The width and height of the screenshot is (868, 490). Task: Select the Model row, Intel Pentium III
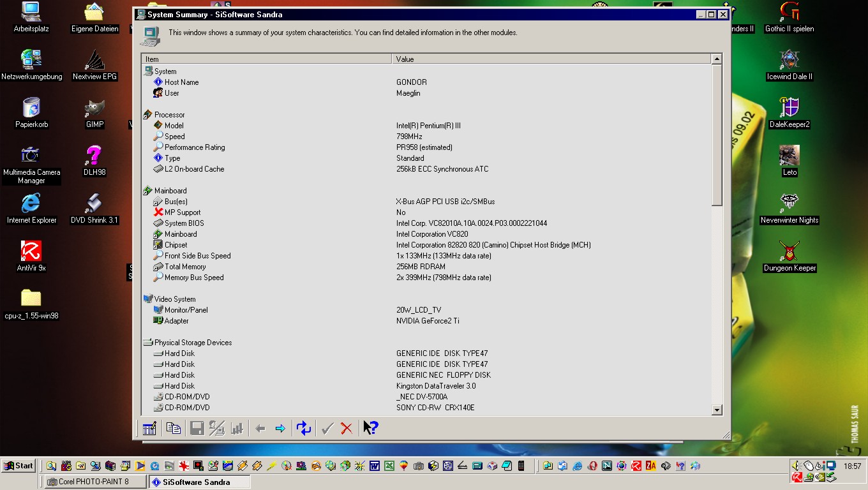tap(426, 126)
